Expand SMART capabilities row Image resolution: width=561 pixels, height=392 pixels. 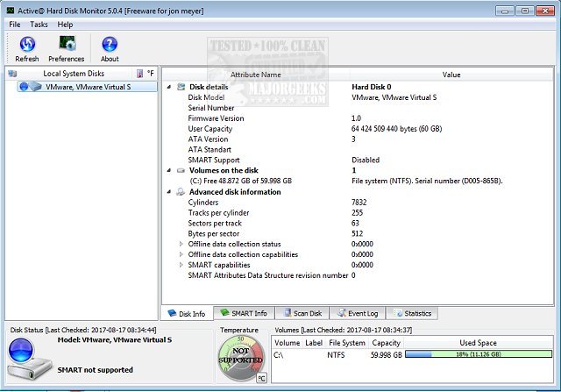click(x=181, y=265)
